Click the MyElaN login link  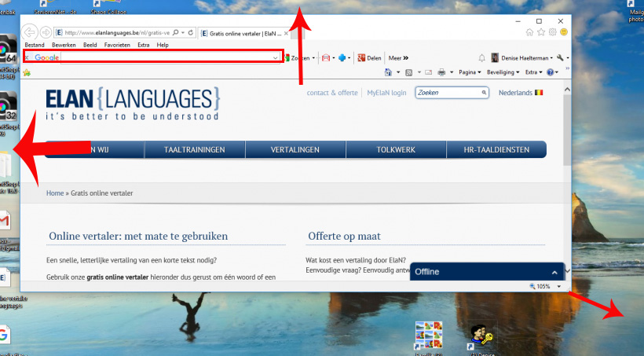coord(386,93)
